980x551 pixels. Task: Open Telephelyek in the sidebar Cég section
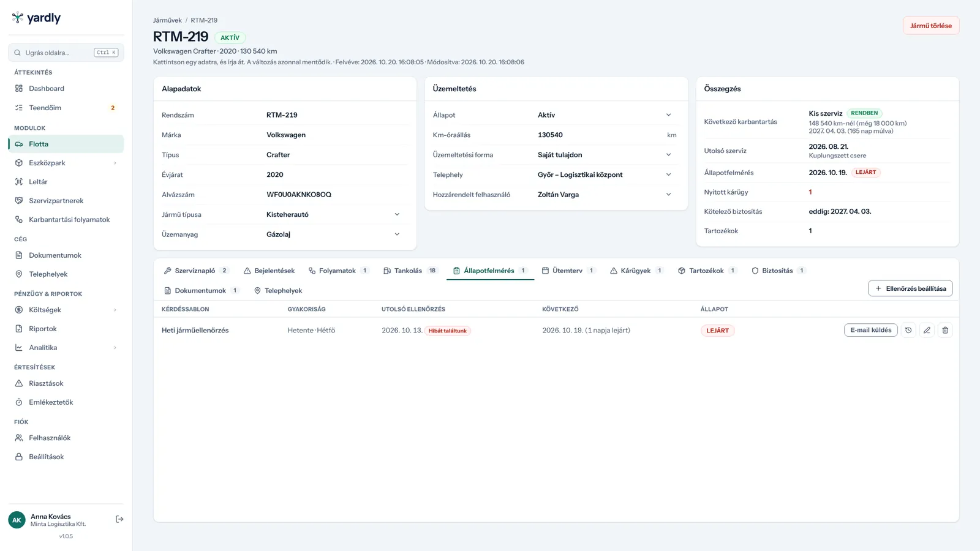click(x=66, y=274)
